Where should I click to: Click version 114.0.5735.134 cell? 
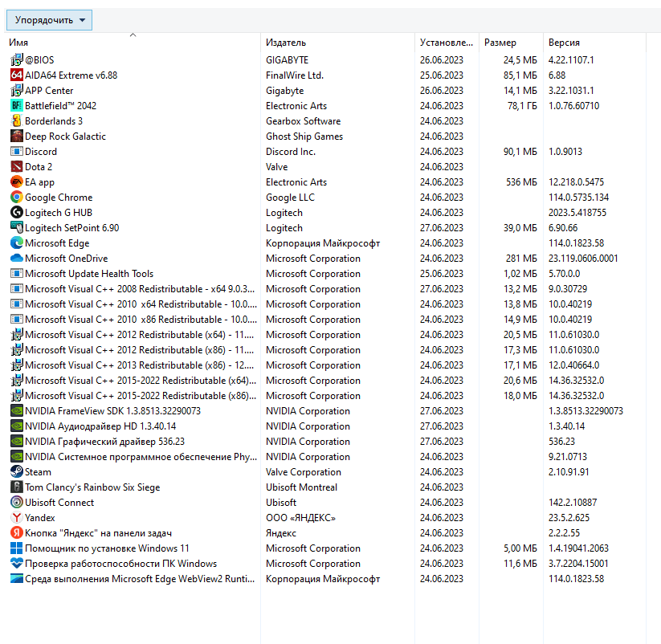pos(578,198)
